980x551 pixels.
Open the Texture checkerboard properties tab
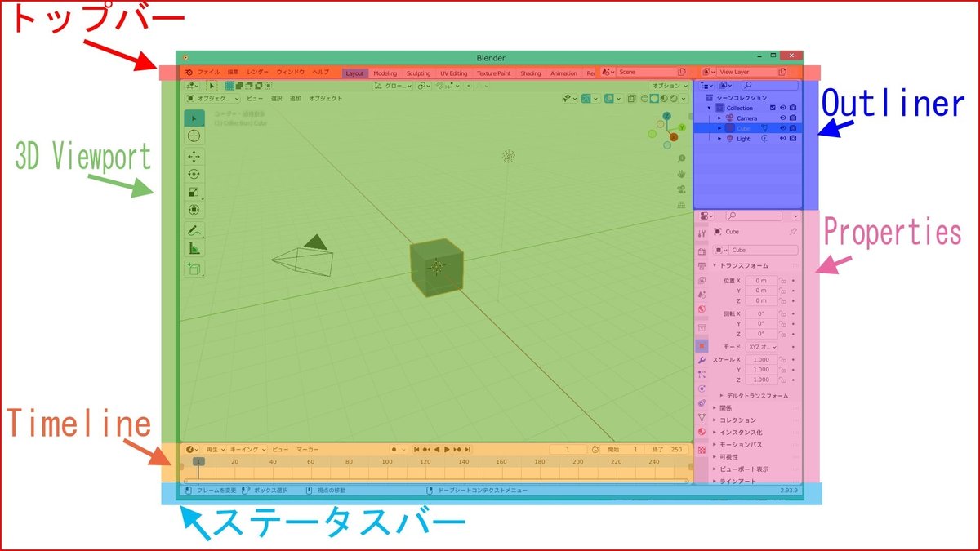702,450
